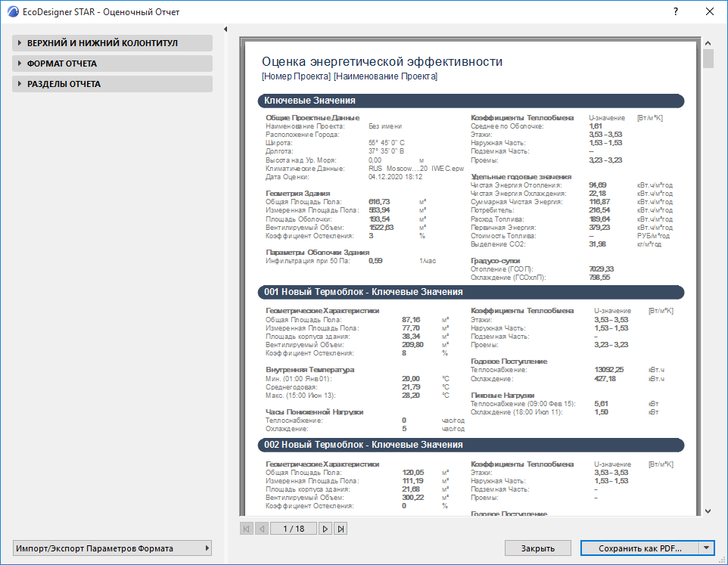This screenshot has height=565, width=728.
Task: Click [Номер Проекта] [Наименование Проекта] subtitle
Action: click(350, 76)
